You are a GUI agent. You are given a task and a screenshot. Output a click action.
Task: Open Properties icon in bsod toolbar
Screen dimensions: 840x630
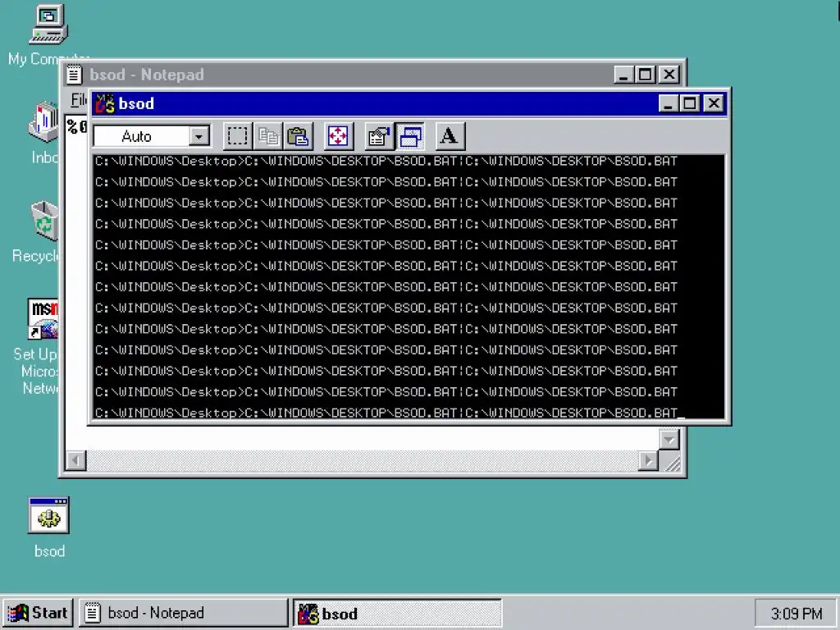click(379, 136)
